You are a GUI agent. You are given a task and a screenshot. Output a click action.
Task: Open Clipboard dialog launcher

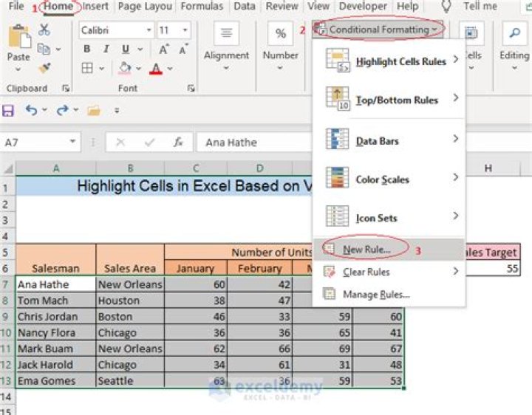[66, 89]
